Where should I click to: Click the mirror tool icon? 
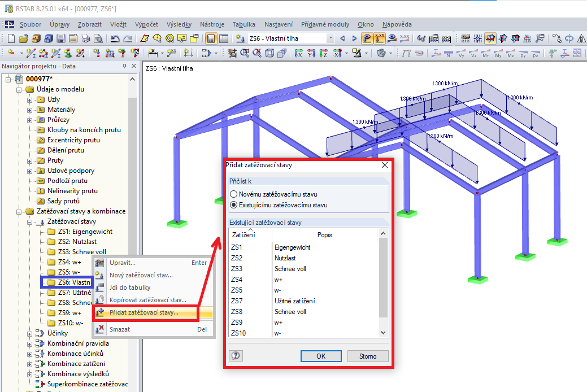click(581, 38)
